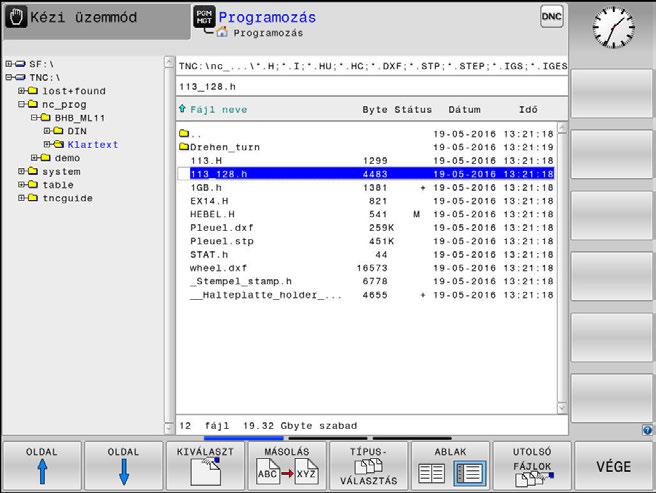Select the tree-and-list window layout icon
This screenshot has width=656, height=493.
[470, 473]
